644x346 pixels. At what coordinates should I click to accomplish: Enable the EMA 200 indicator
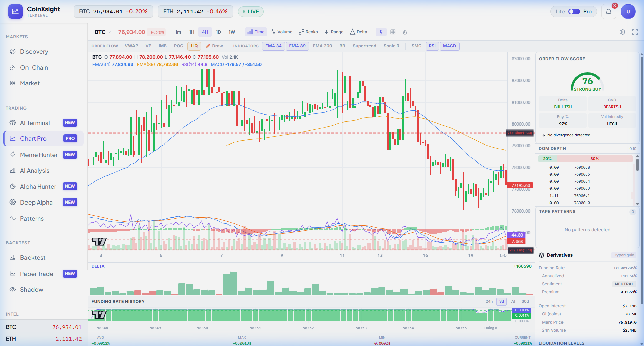click(323, 46)
